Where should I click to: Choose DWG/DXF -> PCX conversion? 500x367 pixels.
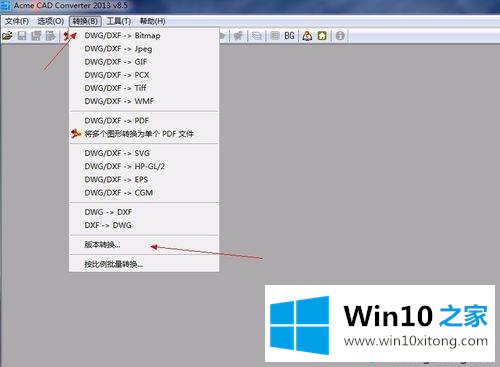click(x=144, y=75)
